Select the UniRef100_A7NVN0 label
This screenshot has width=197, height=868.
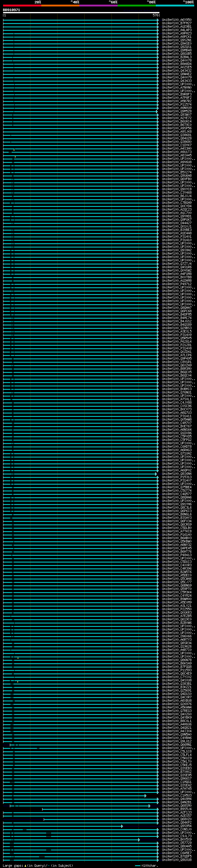pos(177,88)
